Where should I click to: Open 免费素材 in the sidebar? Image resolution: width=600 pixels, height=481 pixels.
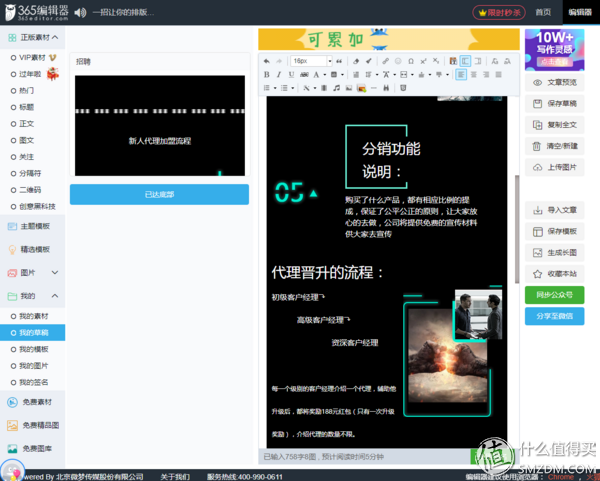33,402
